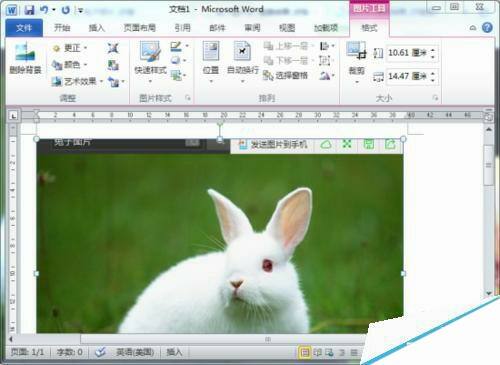Open the Size (大小) dialog launcher
The image size is (500, 365).
pos(435,98)
